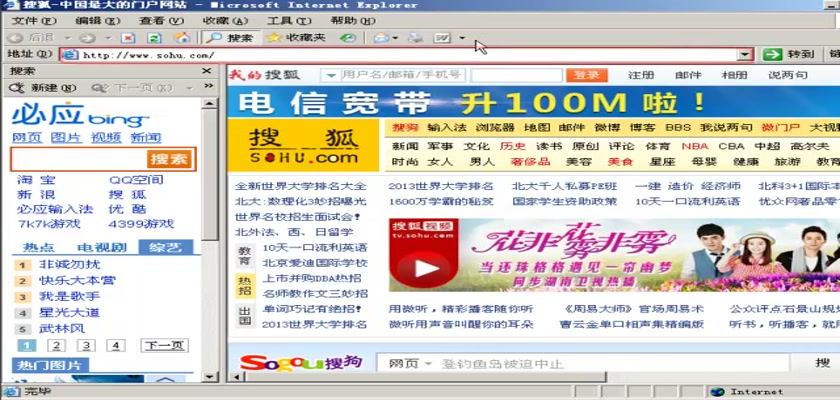The image size is (840, 400).
Task: Select Bing 视频 search type link
Action: point(106,138)
